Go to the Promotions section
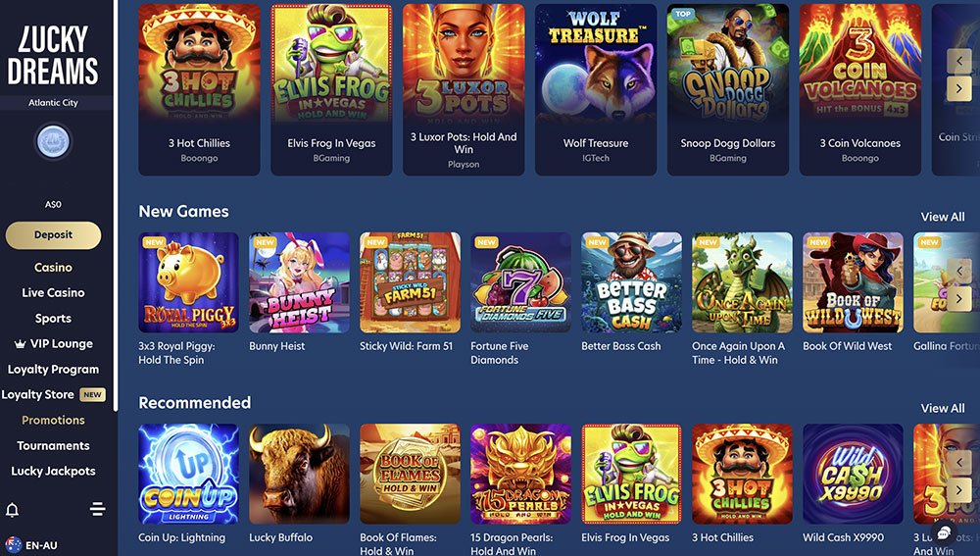The image size is (980, 556). [53, 421]
